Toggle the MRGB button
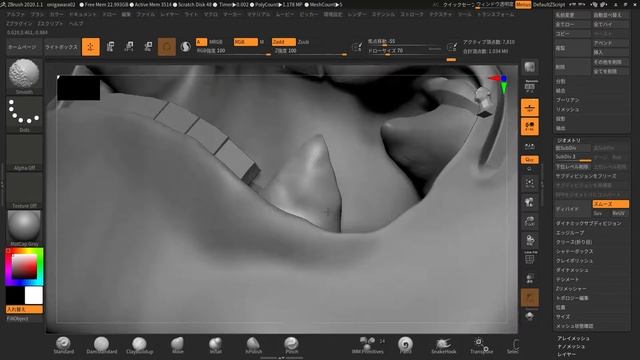 coord(216,42)
